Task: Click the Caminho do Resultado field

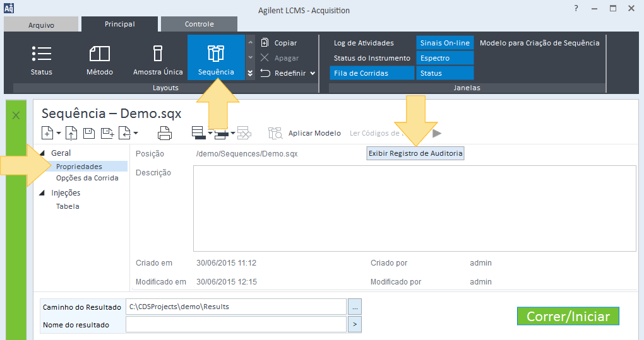Action: (x=236, y=307)
